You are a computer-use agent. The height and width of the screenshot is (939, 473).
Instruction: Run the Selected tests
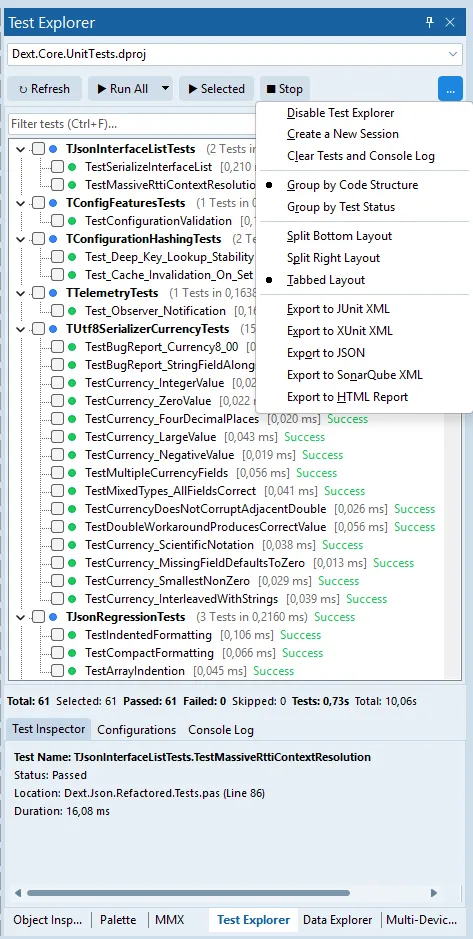pyautogui.click(x=216, y=89)
